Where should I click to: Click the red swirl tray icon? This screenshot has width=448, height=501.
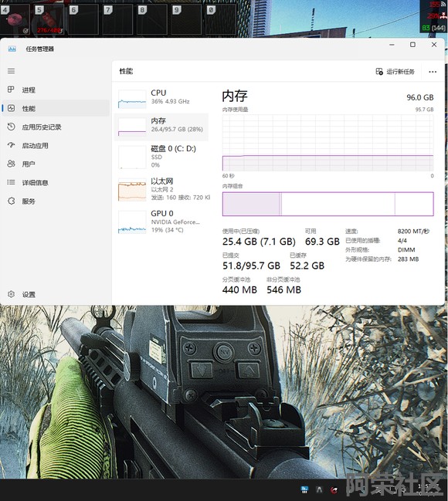(334, 490)
